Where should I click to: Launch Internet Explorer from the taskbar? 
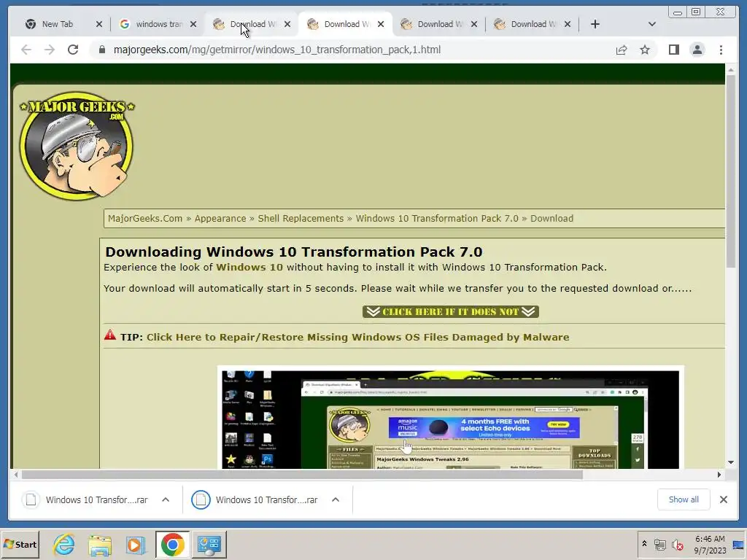pos(64,545)
